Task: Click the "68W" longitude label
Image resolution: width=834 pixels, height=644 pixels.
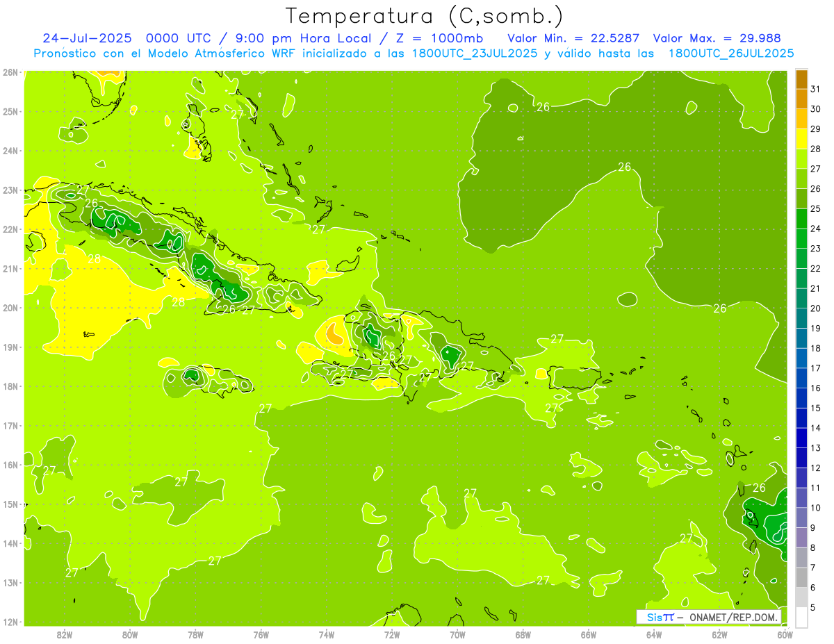Action: (x=523, y=635)
